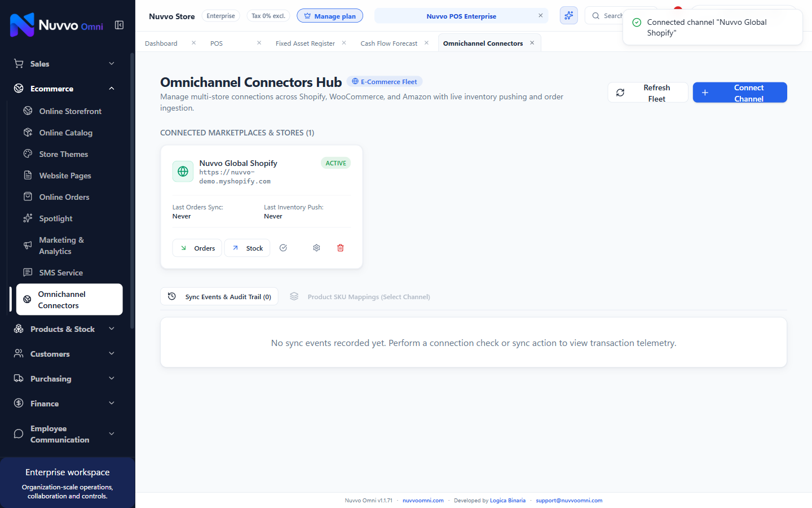This screenshot has width=812, height=508.
Task: Click Refresh Fleet button
Action: tap(648, 93)
